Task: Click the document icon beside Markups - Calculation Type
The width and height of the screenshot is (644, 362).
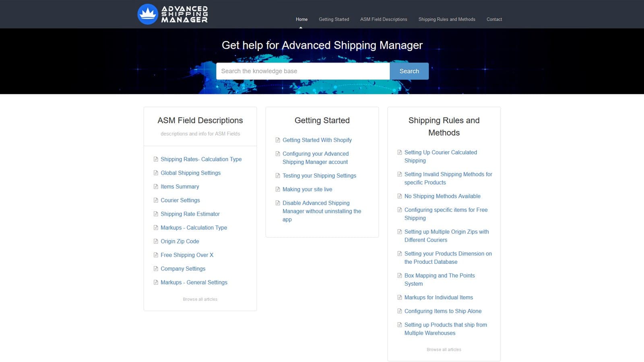Action: coord(156,228)
